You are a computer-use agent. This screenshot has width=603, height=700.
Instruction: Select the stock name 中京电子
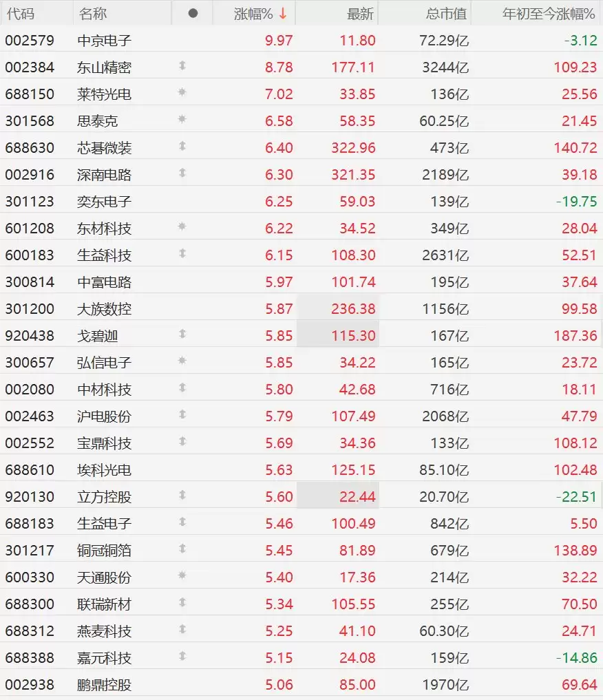pos(104,41)
